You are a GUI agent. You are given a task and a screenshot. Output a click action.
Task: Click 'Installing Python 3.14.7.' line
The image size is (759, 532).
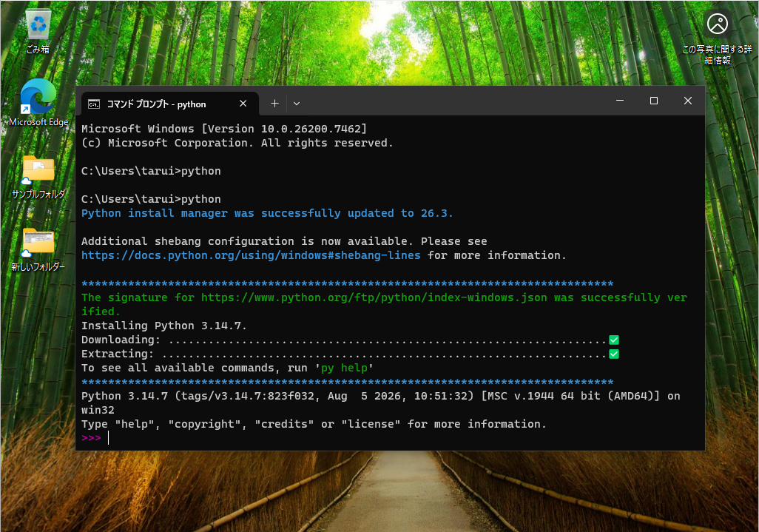coord(164,326)
